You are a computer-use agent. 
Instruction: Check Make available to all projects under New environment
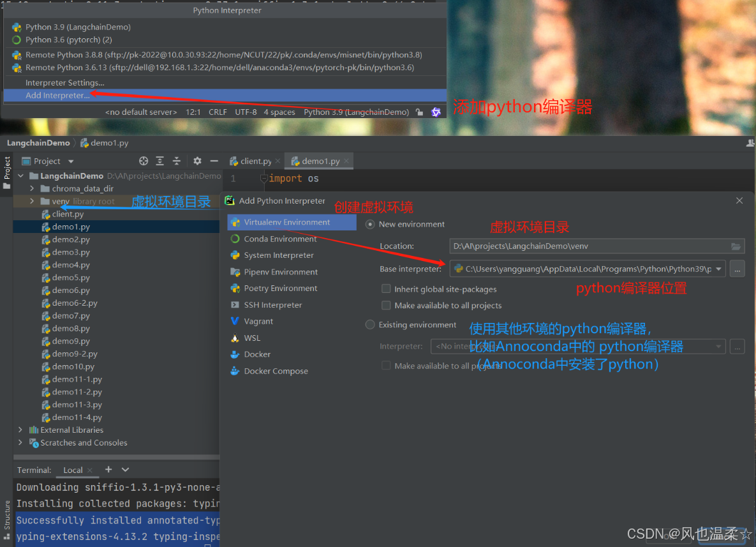(x=386, y=305)
